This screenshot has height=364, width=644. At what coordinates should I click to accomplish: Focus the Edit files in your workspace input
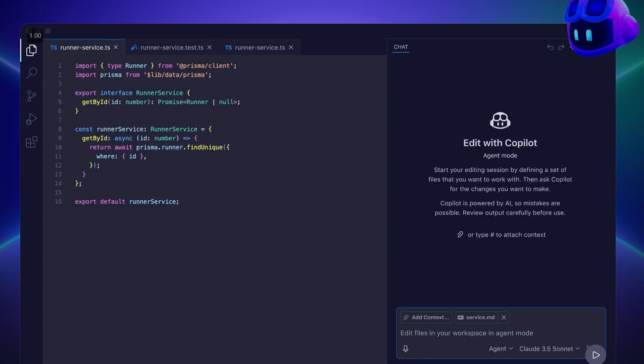click(501, 333)
